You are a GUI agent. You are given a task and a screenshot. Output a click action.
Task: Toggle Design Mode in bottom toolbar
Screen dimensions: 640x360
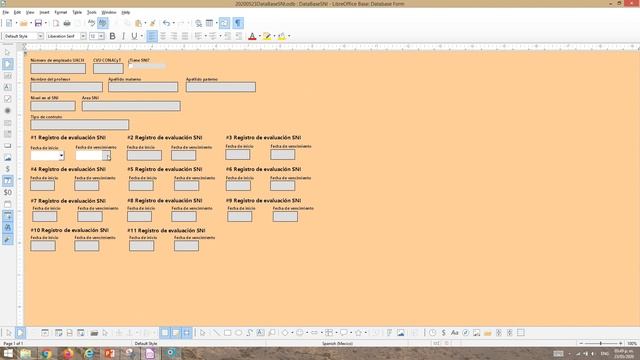[x=20, y=333]
